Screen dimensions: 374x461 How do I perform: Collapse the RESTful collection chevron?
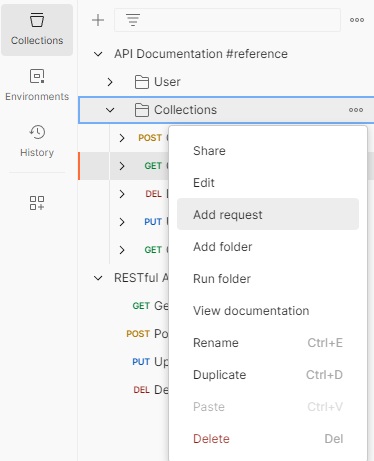(x=98, y=278)
